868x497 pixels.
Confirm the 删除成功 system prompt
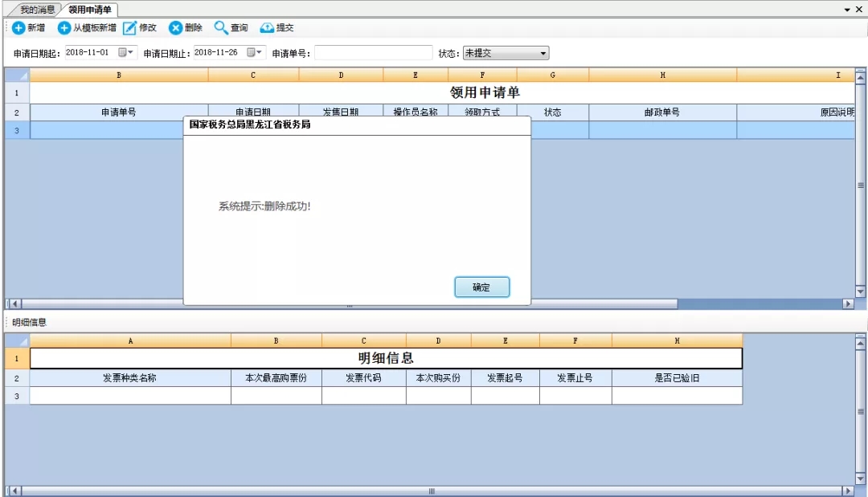click(481, 287)
